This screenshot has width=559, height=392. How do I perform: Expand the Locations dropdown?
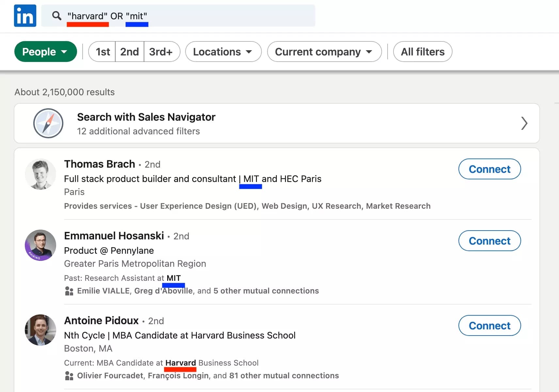[x=223, y=52]
